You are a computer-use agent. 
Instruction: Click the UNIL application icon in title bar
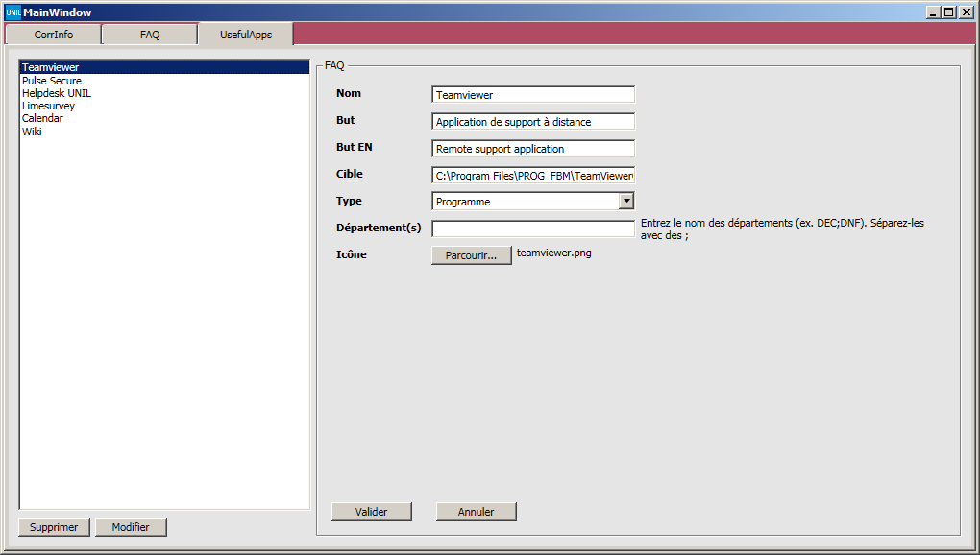pyautogui.click(x=12, y=12)
